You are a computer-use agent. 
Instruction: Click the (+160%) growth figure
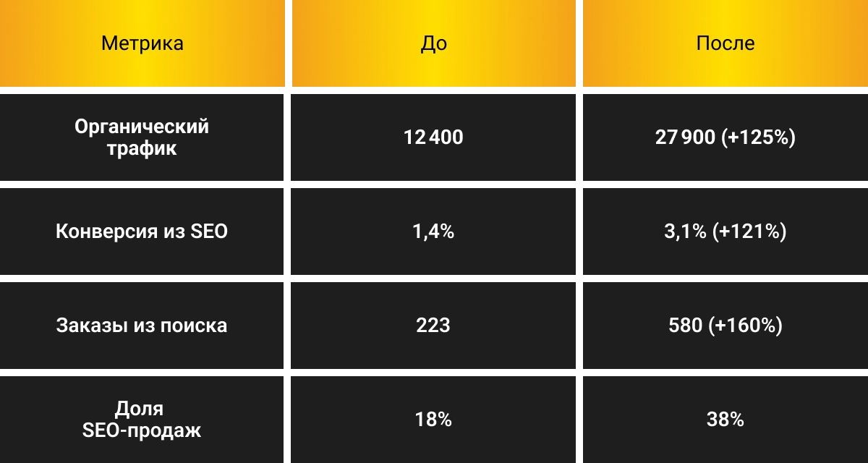tap(745, 326)
